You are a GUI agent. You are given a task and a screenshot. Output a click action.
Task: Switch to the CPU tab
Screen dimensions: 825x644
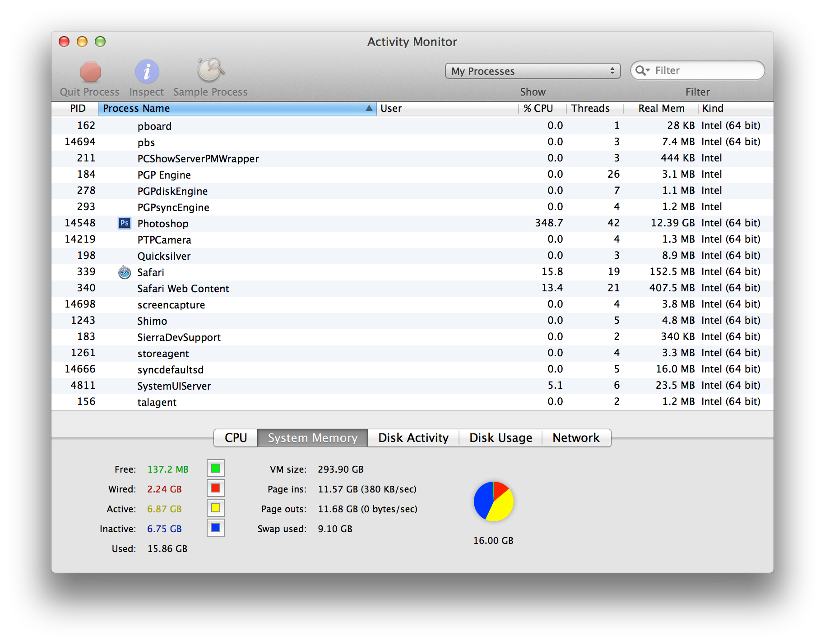236,438
